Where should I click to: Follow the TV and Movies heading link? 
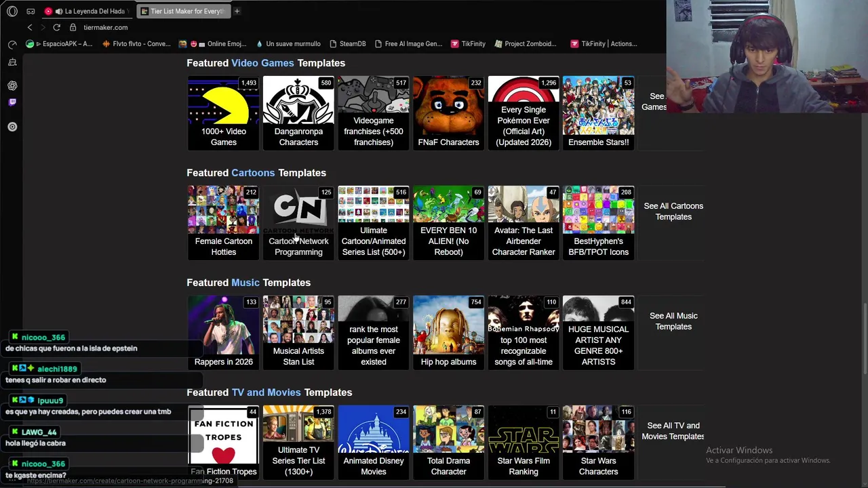coord(266,392)
